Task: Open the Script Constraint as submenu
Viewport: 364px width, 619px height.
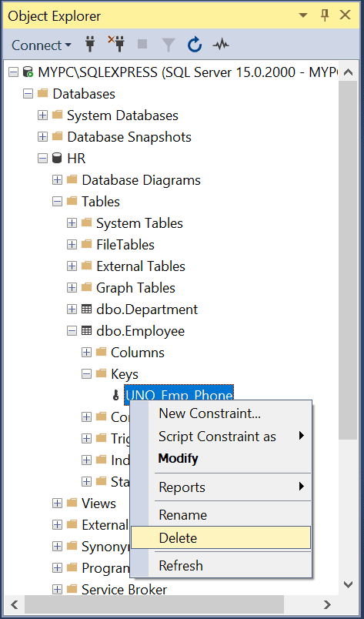Action: pos(221,437)
